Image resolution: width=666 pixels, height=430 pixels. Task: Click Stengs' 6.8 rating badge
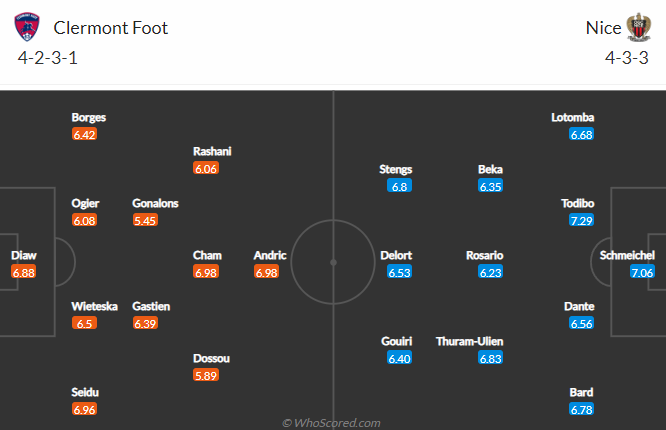point(401,186)
